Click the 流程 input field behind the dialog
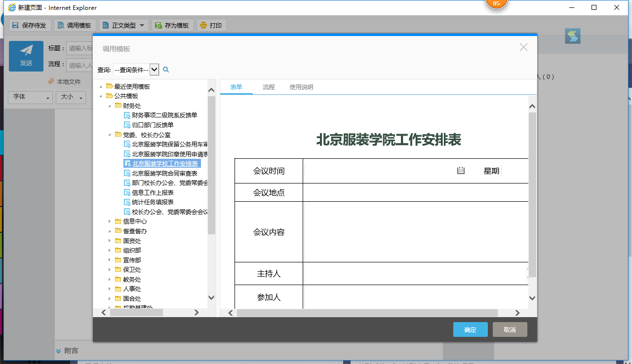632x364 pixels. click(80, 65)
